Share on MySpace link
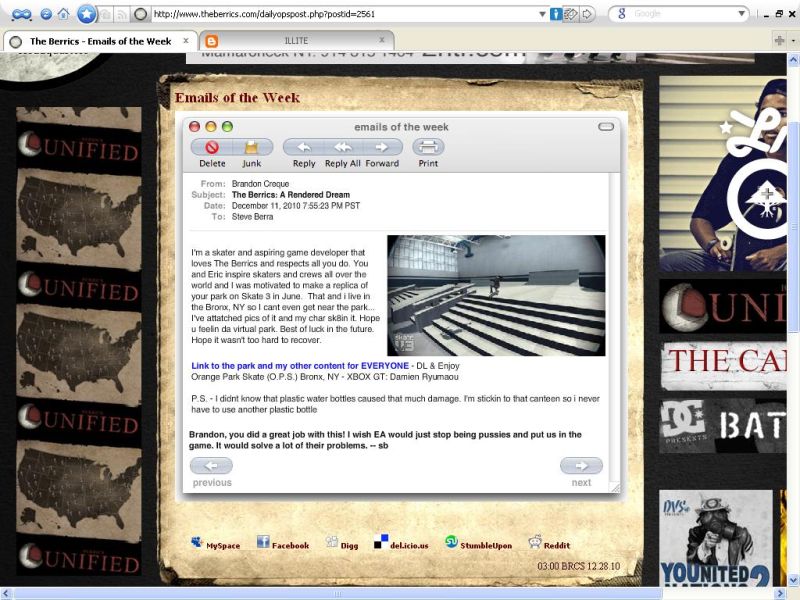 215,544
